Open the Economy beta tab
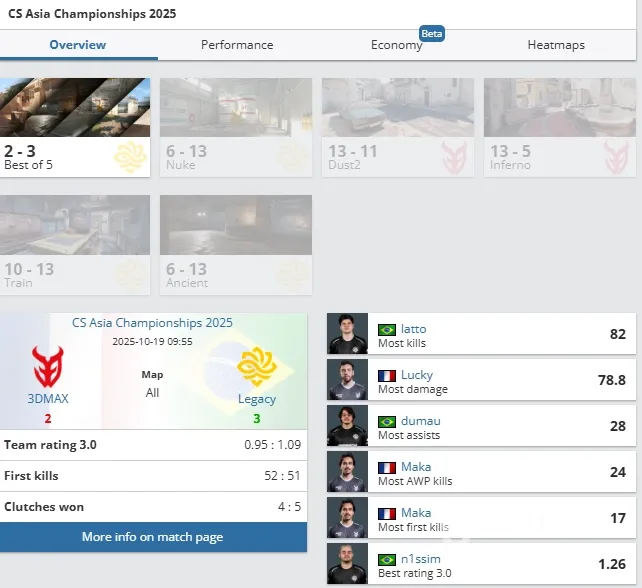This screenshot has width=642, height=588. [x=397, y=45]
